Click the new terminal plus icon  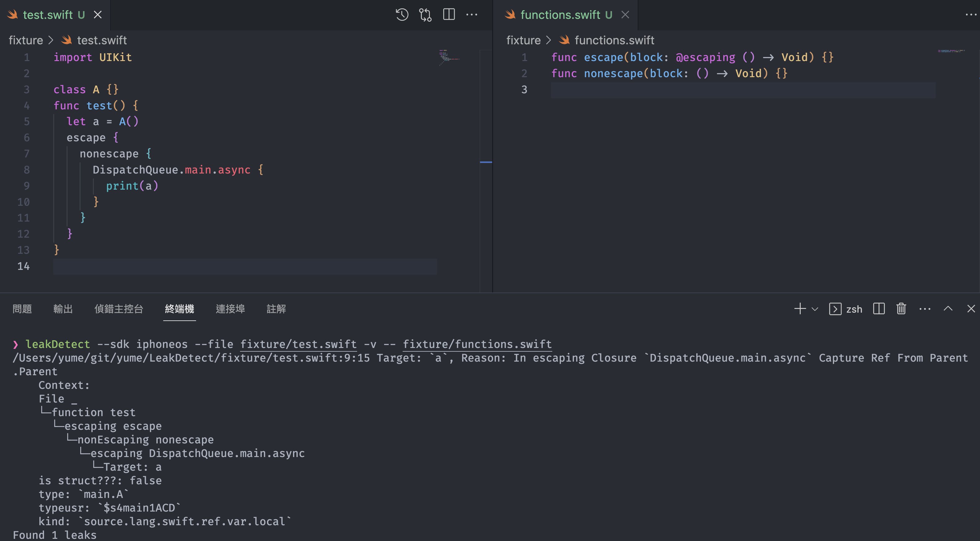pyautogui.click(x=800, y=309)
